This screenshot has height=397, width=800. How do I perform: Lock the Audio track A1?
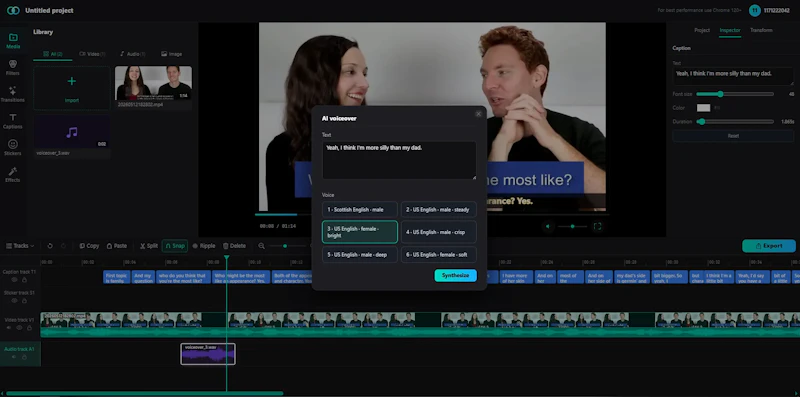tap(24, 357)
